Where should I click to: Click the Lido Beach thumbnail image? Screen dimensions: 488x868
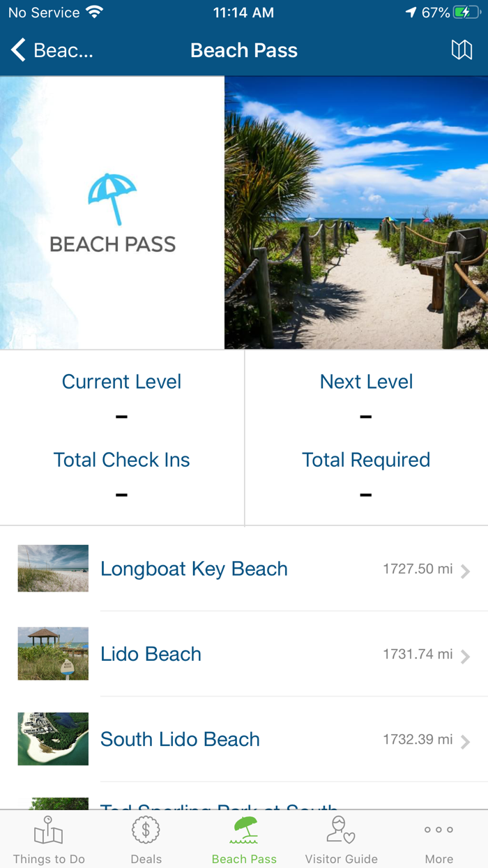(53, 654)
